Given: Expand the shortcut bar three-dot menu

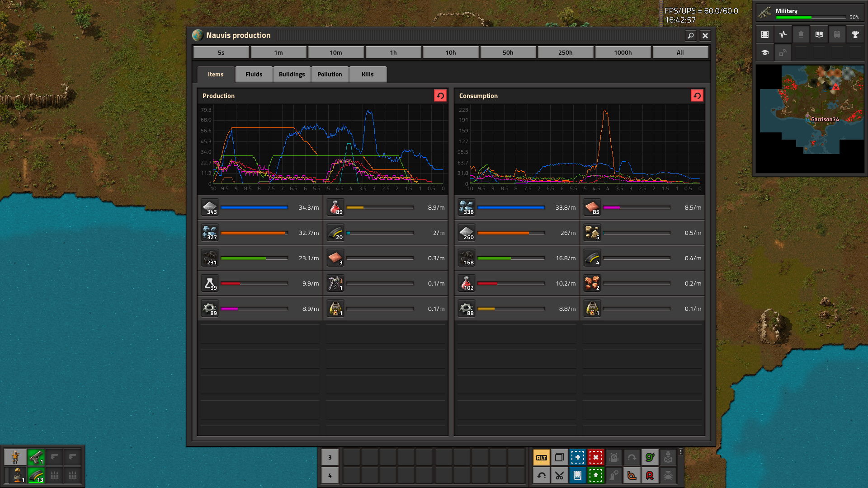Looking at the screenshot, I should 680,452.
